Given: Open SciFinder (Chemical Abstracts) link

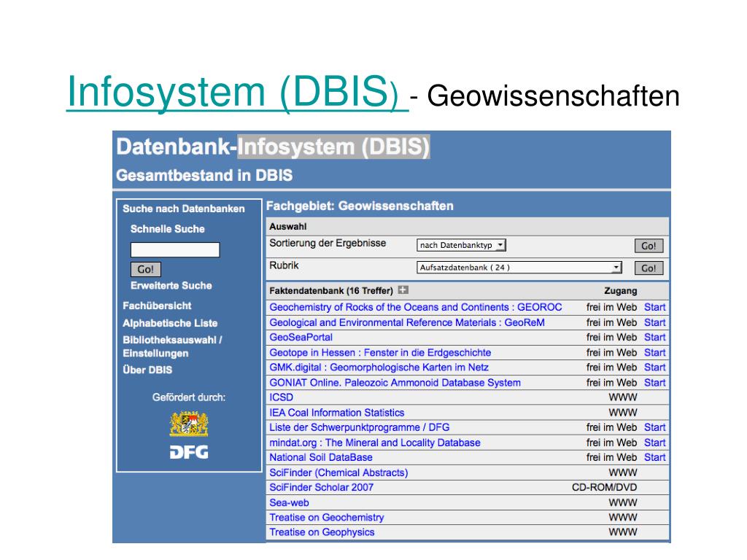Looking at the screenshot, I should tap(338, 472).
